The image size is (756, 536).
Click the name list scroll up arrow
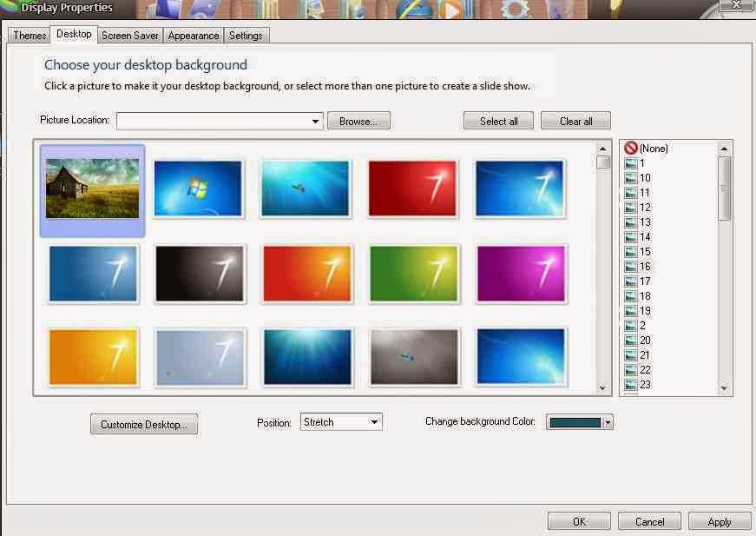pyautogui.click(x=724, y=149)
